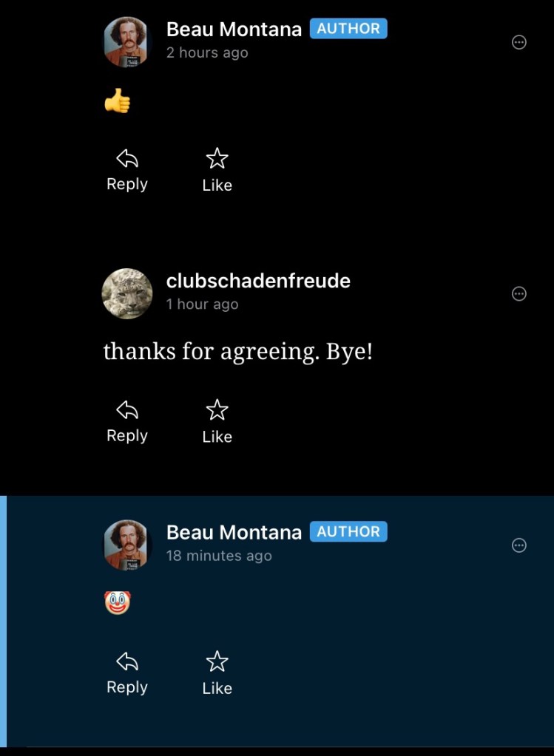Click the 18 minutes ago timestamp
This screenshot has width=554, height=756.
pos(219,556)
